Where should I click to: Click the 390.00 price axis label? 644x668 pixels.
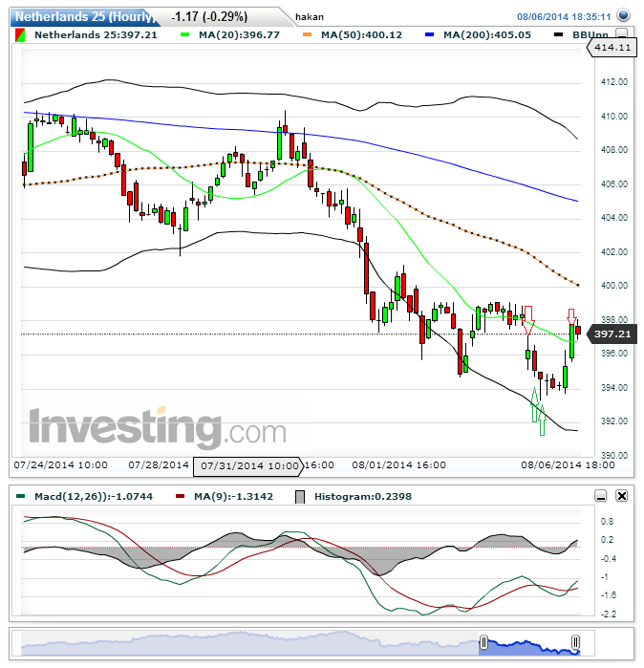click(x=614, y=456)
